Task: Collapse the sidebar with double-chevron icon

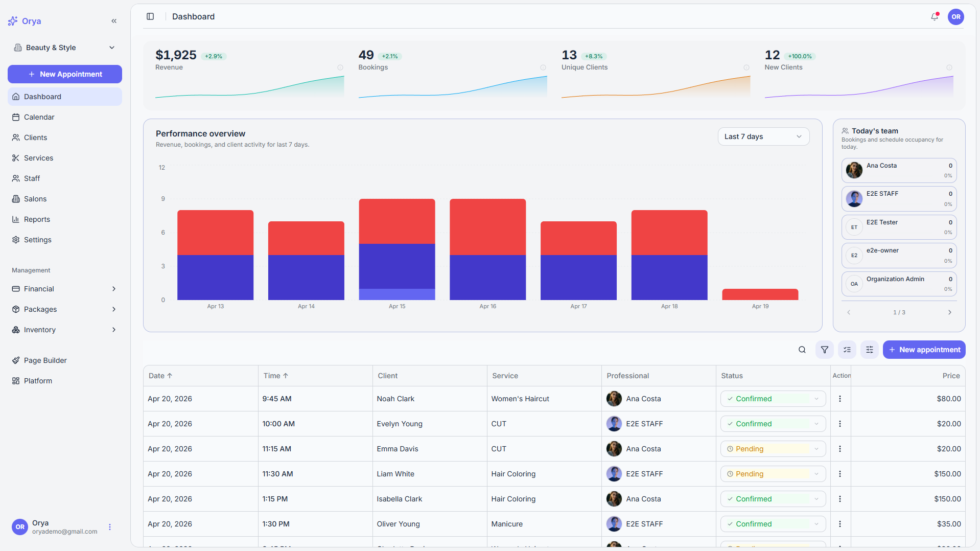Action: point(114,21)
